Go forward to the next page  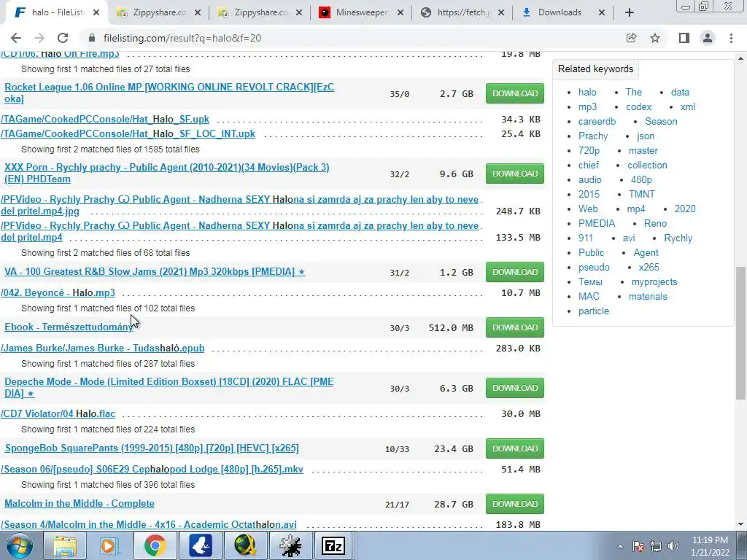point(39,38)
